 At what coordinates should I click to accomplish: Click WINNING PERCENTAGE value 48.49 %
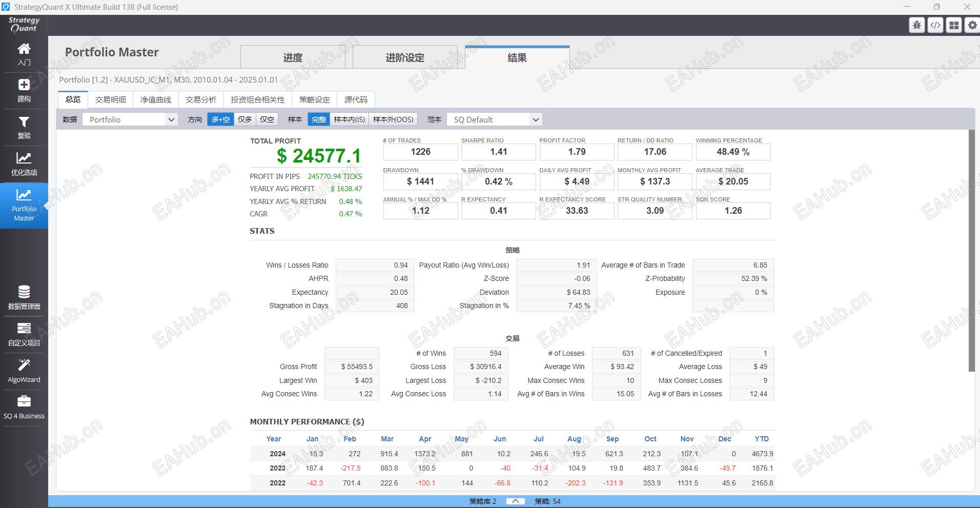pyautogui.click(x=733, y=152)
